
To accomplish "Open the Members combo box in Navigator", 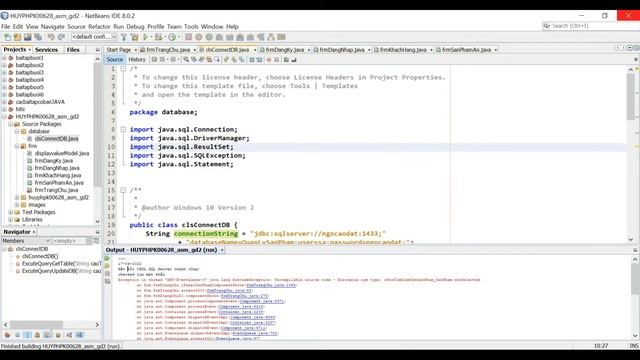I will click(26, 241).
